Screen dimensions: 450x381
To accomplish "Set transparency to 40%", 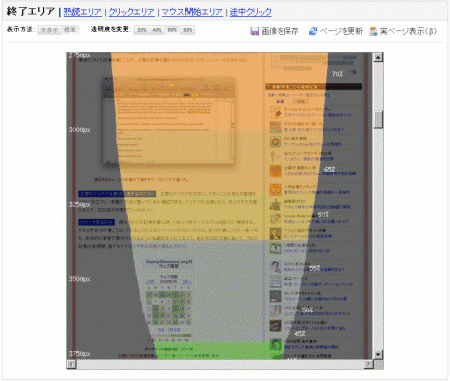I will tap(157, 30).
